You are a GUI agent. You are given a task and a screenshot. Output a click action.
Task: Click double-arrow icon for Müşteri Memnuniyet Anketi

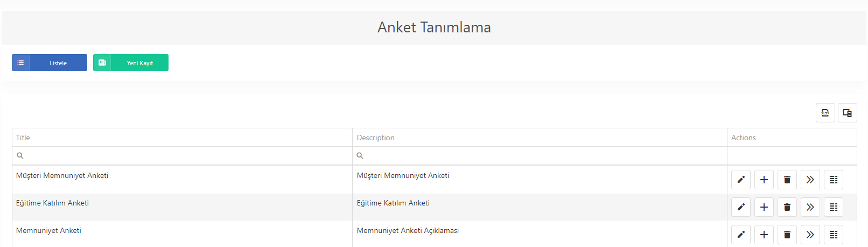point(810,180)
